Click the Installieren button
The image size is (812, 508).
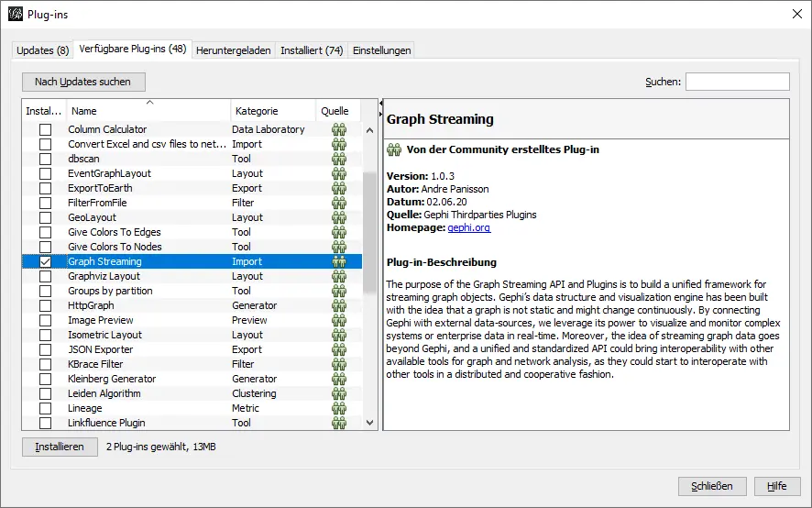pos(60,447)
